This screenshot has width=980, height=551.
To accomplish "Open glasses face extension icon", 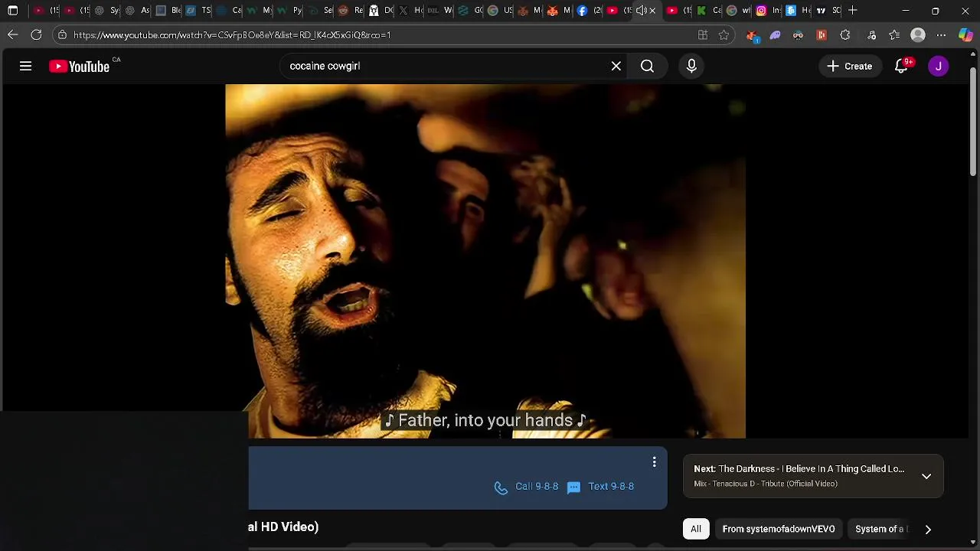I will 798,34.
